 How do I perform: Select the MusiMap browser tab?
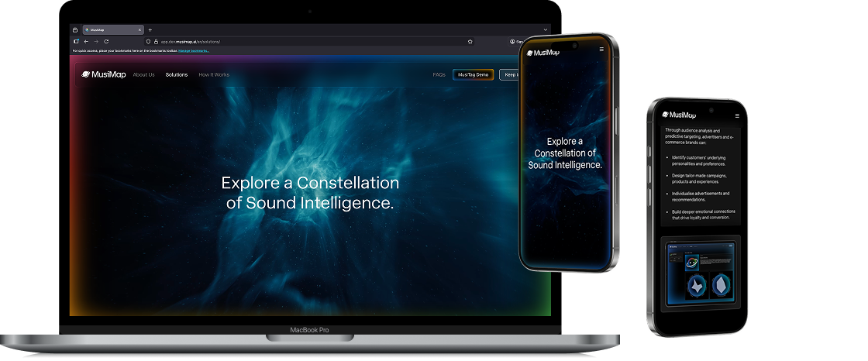[113, 30]
